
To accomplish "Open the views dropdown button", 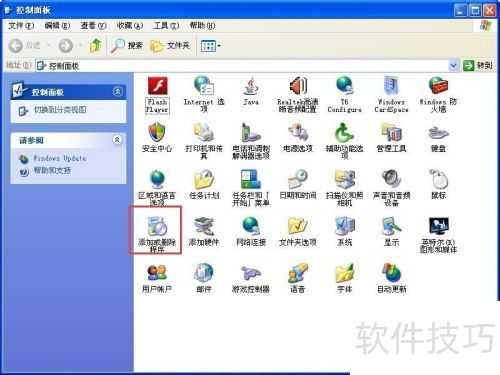I will [211, 46].
